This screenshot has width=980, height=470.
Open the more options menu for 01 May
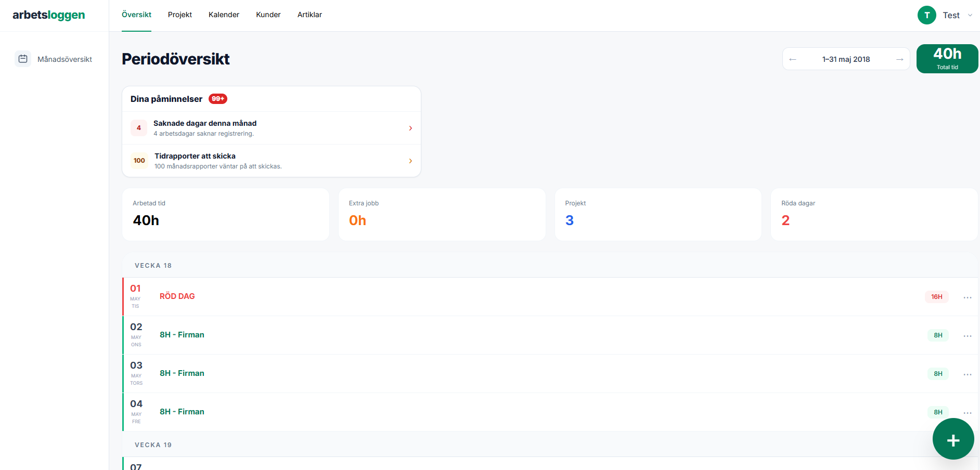968,297
